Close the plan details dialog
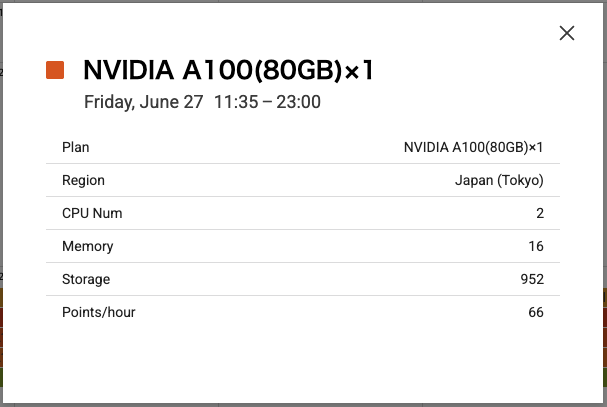This screenshot has height=407, width=607. (x=567, y=33)
